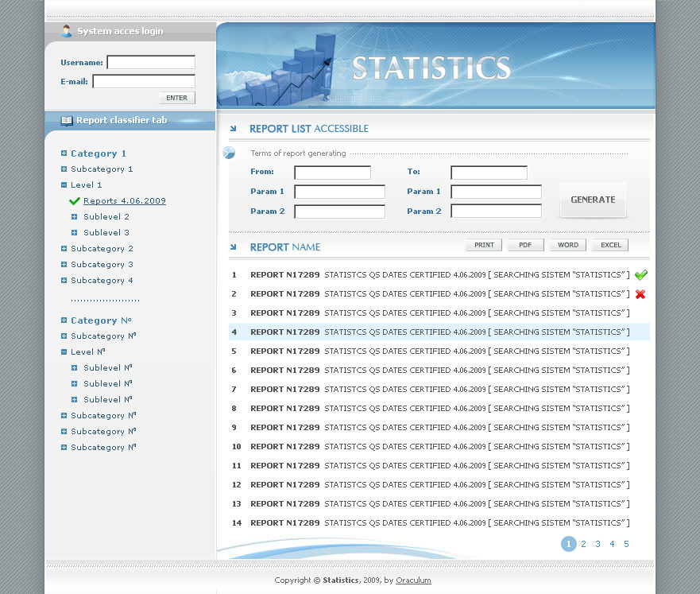
Task: Click the STATISTICS banner image
Action: 435,65
